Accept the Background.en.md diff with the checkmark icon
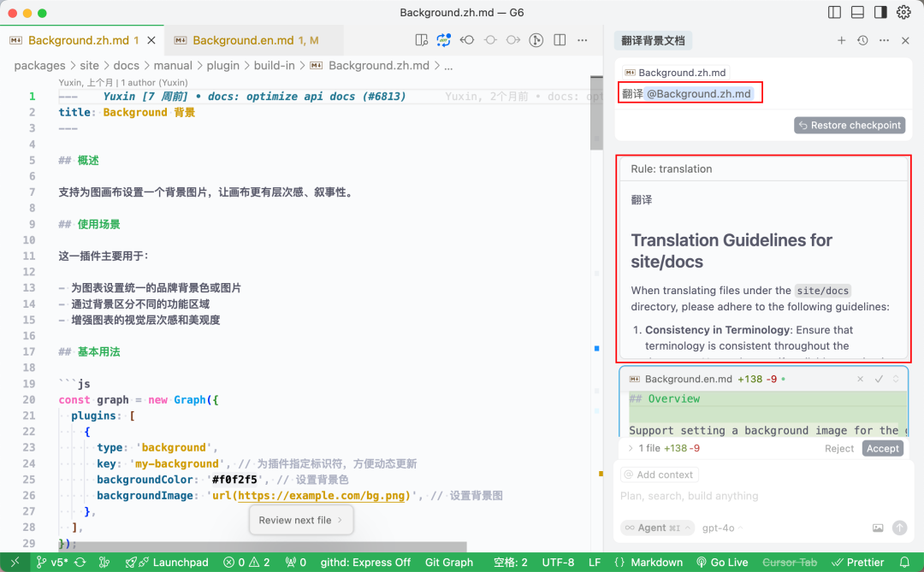The image size is (924, 572). (879, 379)
